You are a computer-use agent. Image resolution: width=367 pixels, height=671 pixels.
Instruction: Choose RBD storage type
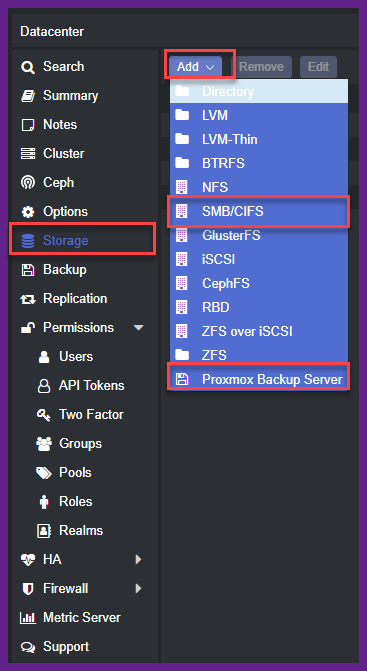pyautogui.click(x=259, y=307)
